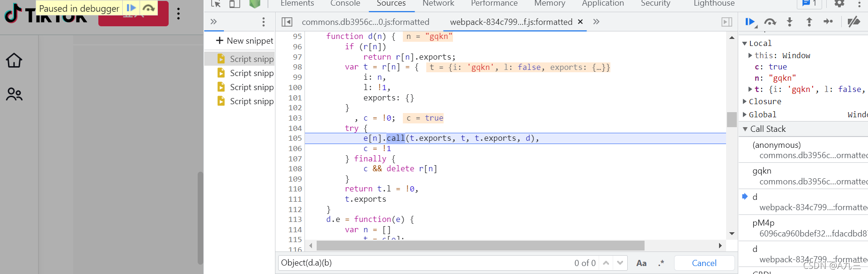Open DevTools main three-dot menu
Screen dimensions: 868x274
[859, 4]
